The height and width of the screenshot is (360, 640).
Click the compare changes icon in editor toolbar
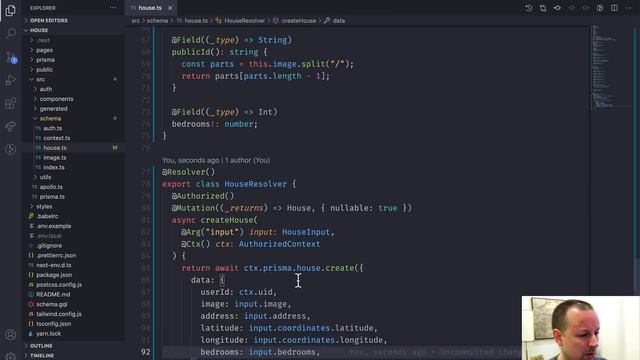click(x=543, y=8)
